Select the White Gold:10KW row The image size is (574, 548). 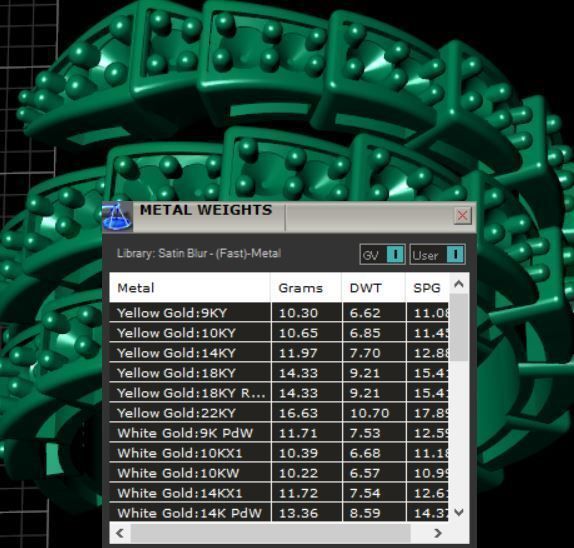click(x=279, y=473)
